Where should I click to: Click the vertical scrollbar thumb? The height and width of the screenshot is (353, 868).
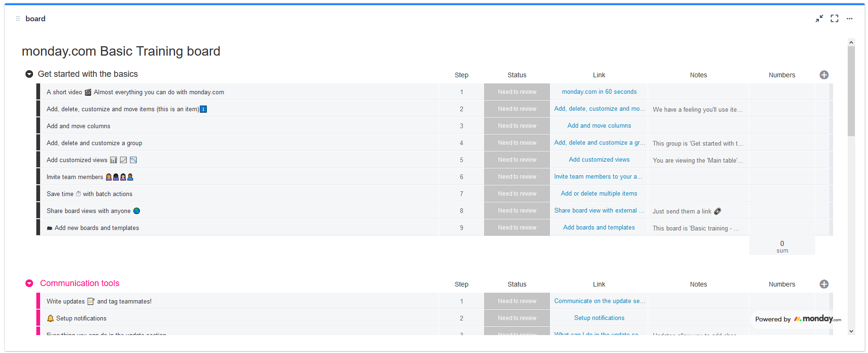pyautogui.click(x=851, y=91)
